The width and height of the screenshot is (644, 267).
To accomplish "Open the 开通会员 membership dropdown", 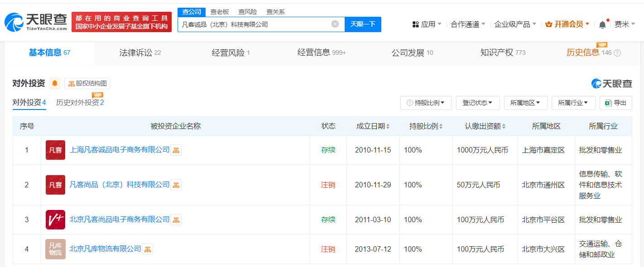I will (x=567, y=24).
